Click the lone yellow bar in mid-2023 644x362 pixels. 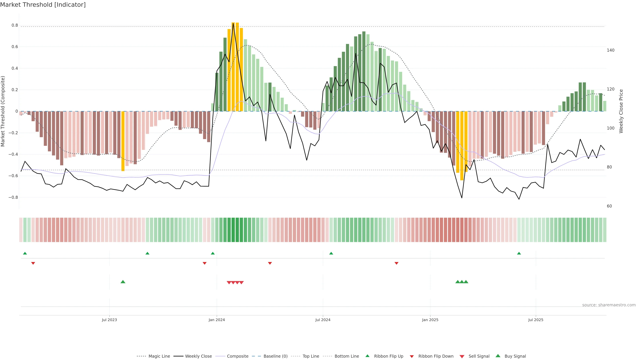coord(123,141)
